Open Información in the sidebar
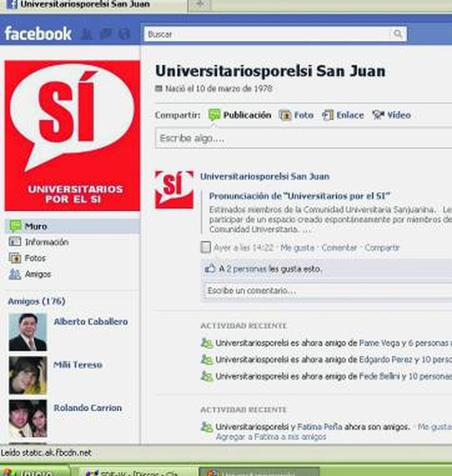This screenshot has height=476, width=452. (x=46, y=242)
